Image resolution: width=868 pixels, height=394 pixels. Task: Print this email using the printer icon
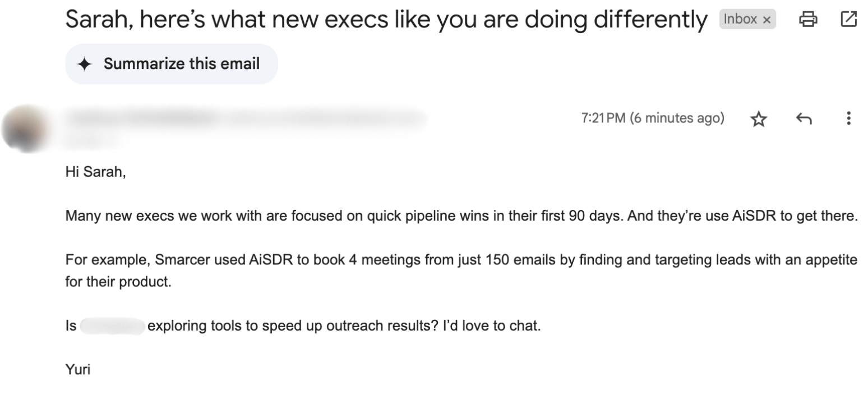tap(808, 20)
